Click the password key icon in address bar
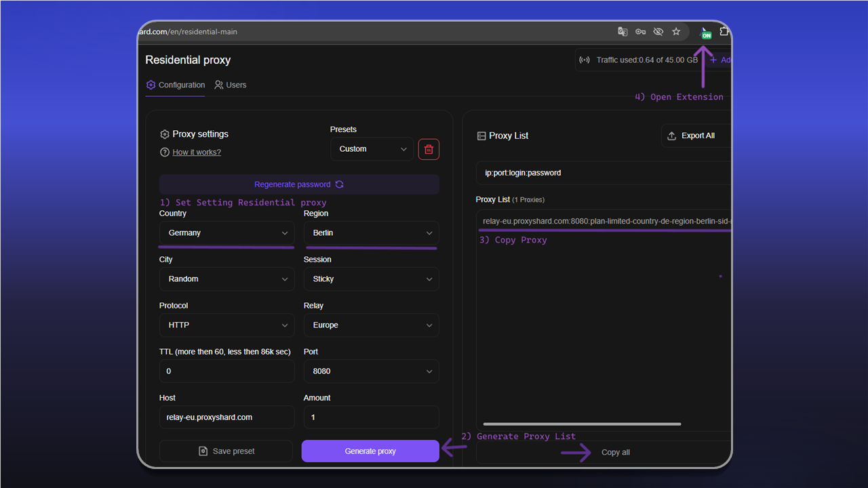 coord(640,32)
